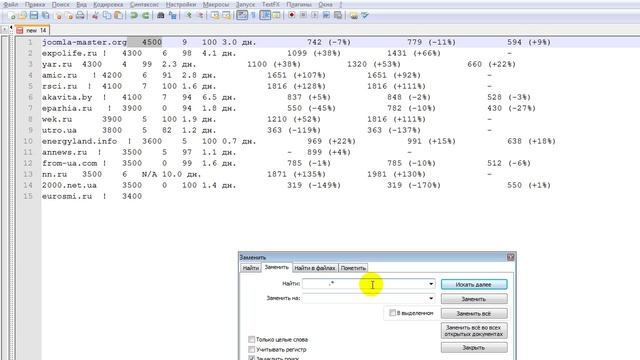Start macro recording with red dot
Image resolution: width=640 pixels, height=360 pixels.
(x=291, y=15)
